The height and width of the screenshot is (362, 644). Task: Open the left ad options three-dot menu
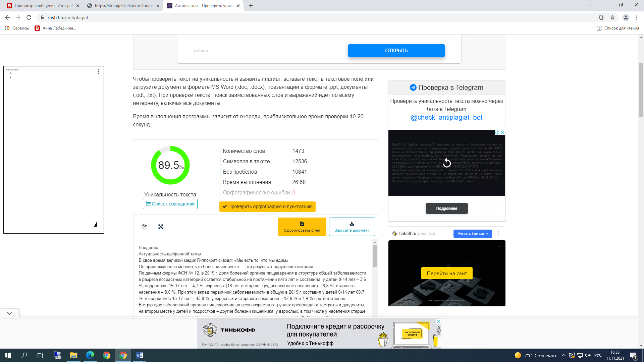(x=98, y=71)
